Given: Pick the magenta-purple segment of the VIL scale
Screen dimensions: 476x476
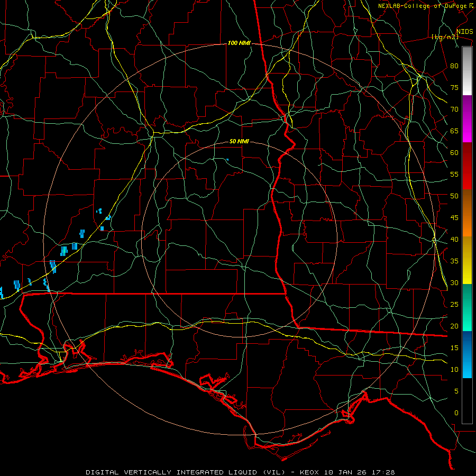Looking at the screenshot, I should pyautogui.click(x=467, y=119).
